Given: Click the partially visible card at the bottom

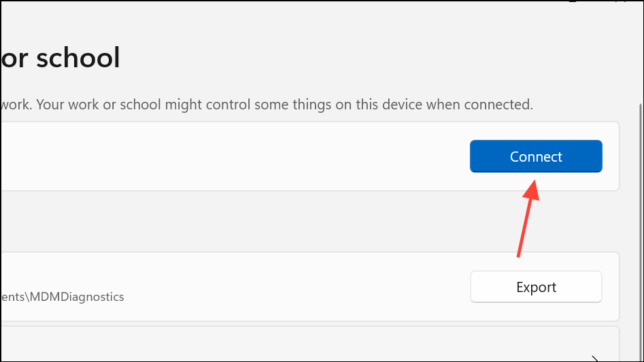Looking at the screenshot, I should pos(272,346).
